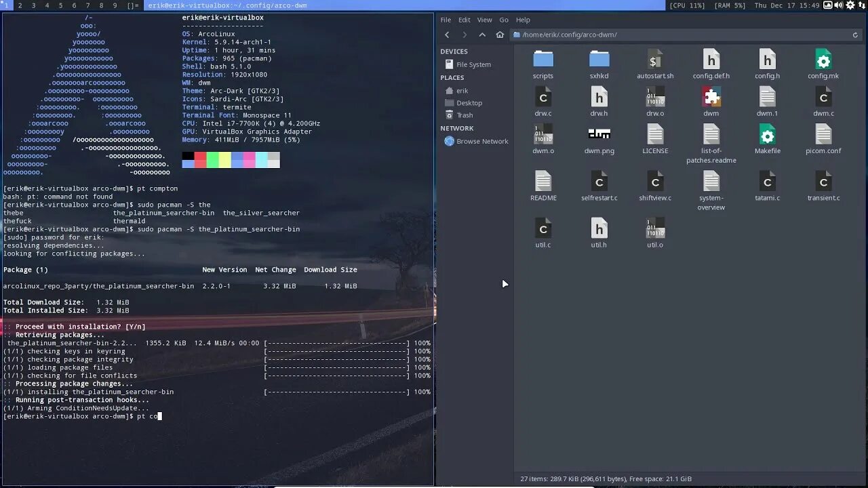Image resolution: width=868 pixels, height=488 pixels.
Task: Select the Makefile icon
Action: coord(767,134)
